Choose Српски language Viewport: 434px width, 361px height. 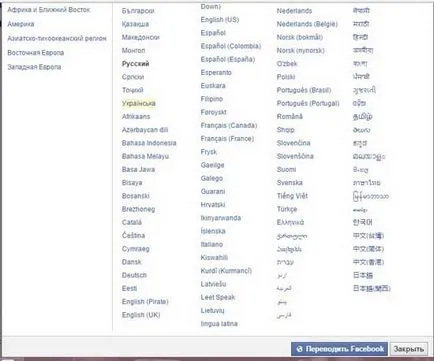click(x=133, y=77)
